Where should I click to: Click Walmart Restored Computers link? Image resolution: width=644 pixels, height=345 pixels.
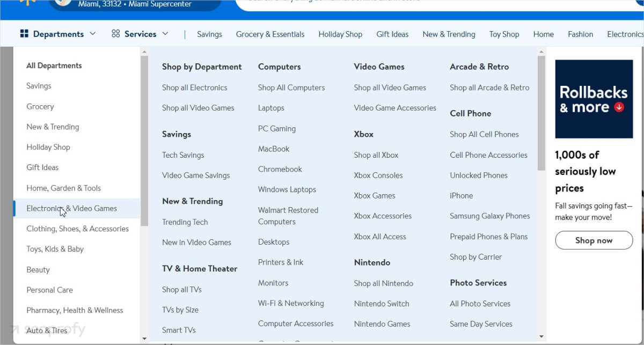pyautogui.click(x=288, y=216)
